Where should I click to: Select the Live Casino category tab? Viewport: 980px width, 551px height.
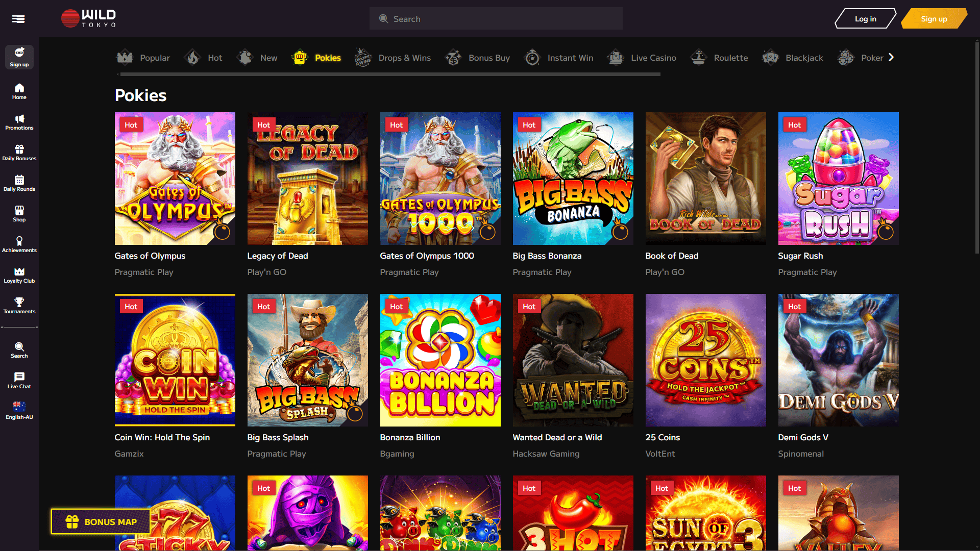[642, 58]
